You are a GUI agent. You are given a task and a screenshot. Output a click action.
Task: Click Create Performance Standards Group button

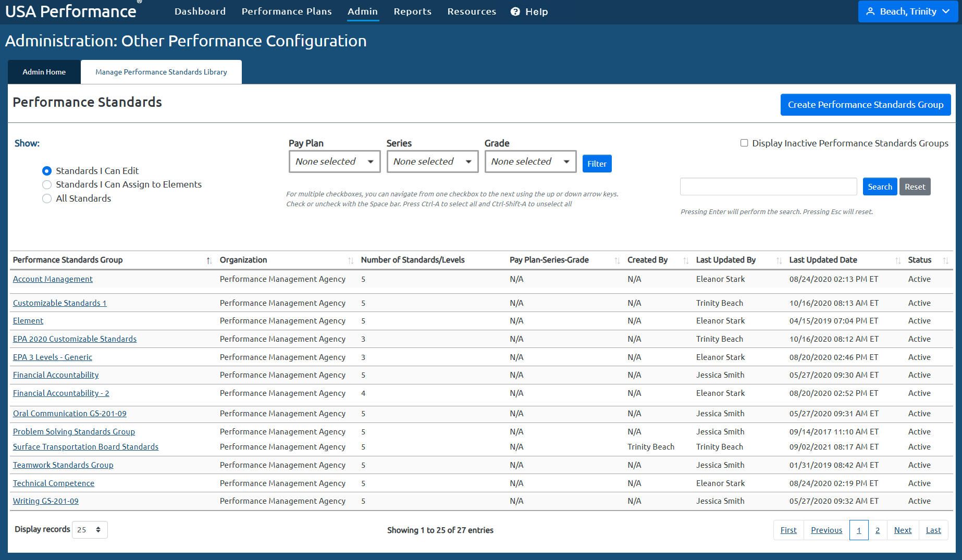point(866,105)
